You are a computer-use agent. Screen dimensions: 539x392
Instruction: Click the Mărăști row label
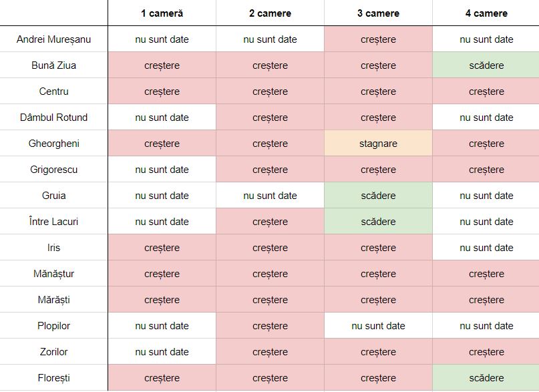click(x=53, y=300)
